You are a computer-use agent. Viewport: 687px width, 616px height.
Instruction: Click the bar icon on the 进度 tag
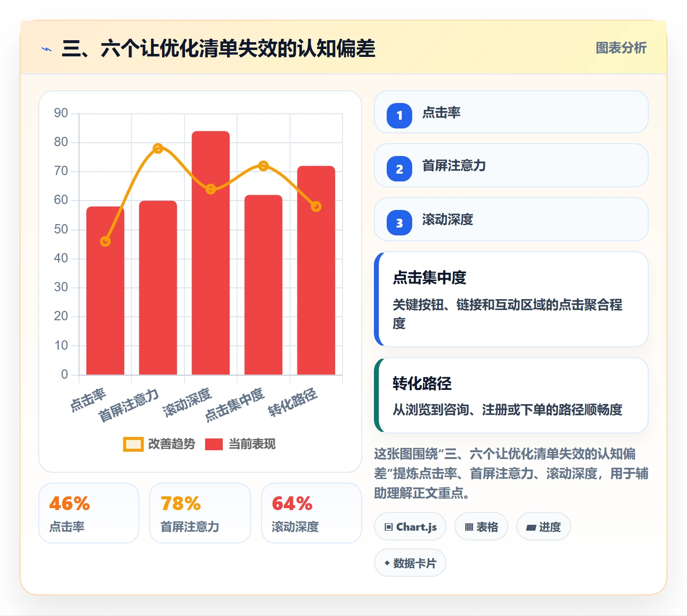click(x=531, y=528)
